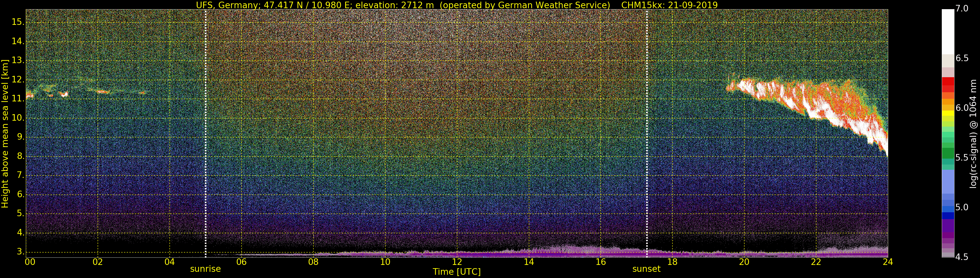Click the "CHM15kx: 21-09-2019" instrument date text
Image resolution: width=980 pixels, height=278 pixels.
click(x=669, y=5)
